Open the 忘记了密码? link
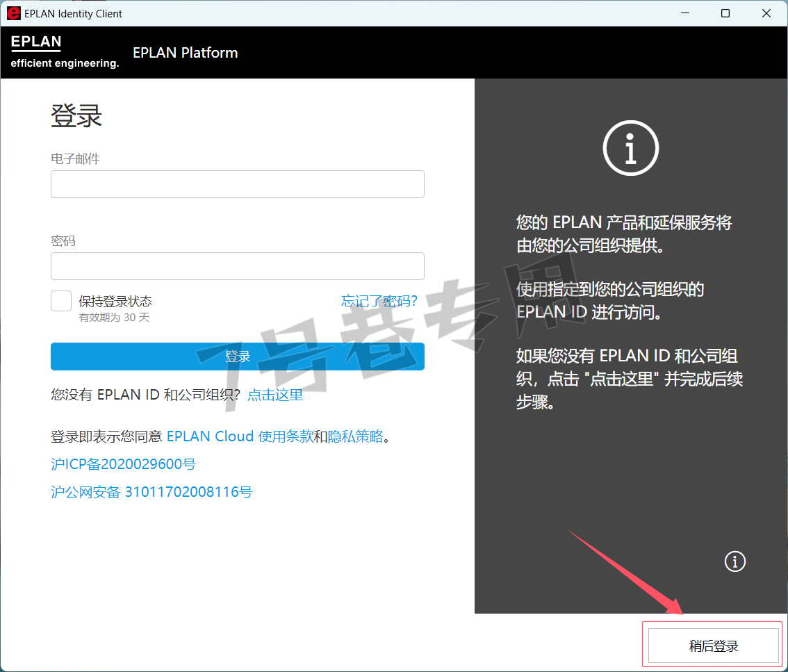This screenshot has width=788, height=672. point(379,301)
